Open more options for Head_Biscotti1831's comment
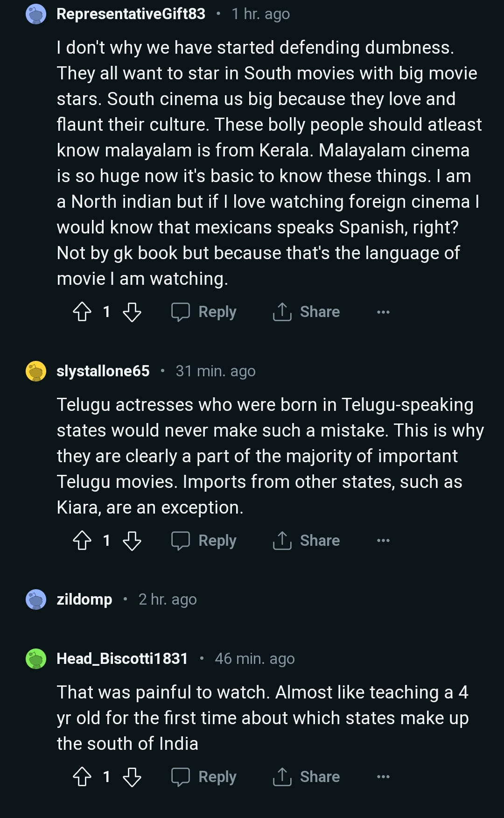Image resolution: width=504 pixels, height=818 pixels. point(383,777)
